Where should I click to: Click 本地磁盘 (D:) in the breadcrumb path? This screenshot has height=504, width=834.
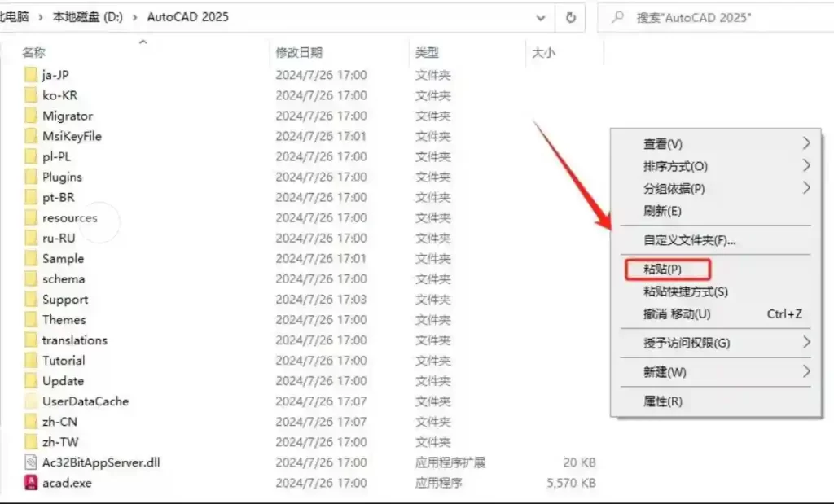tap(87, 17)
